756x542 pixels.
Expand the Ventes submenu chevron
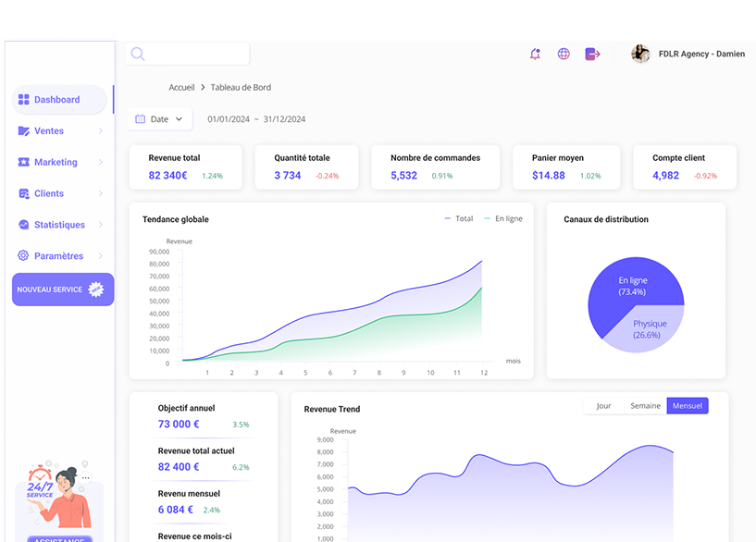100,130
